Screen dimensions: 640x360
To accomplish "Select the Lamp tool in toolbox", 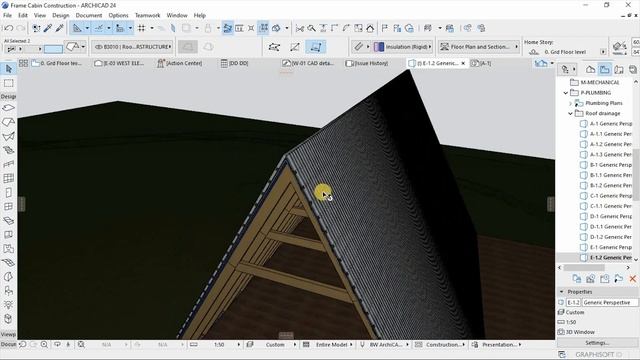I will (x=8, y=305).
